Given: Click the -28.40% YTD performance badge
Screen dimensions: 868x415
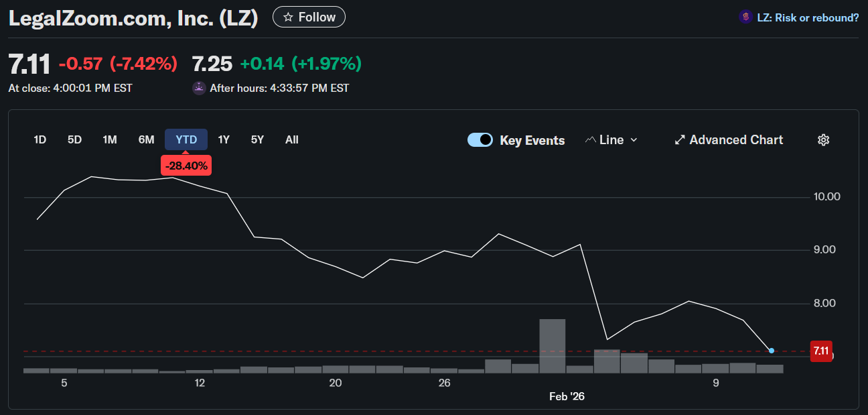Looking at the screenshot, I should tap(186, 165).
